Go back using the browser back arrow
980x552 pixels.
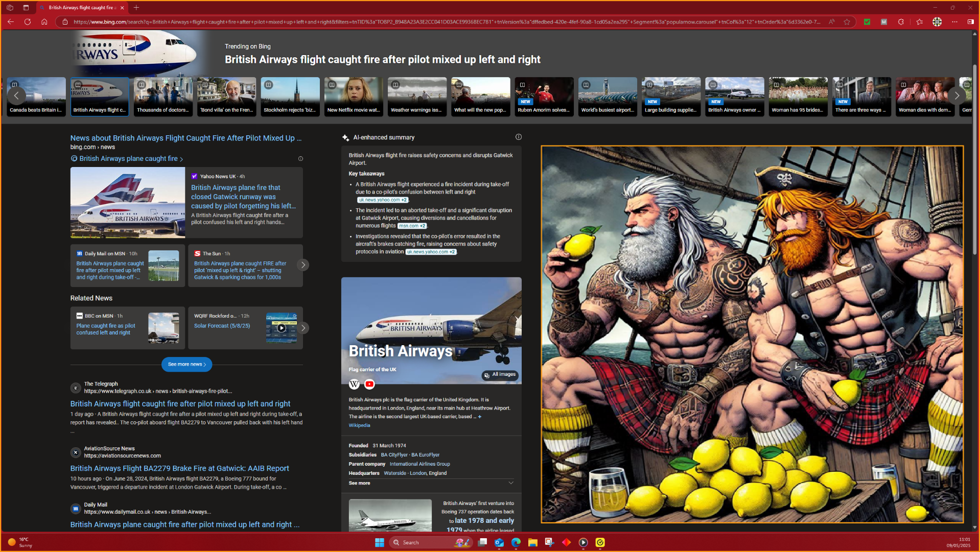pyautogui.click(x=11, y=21)
